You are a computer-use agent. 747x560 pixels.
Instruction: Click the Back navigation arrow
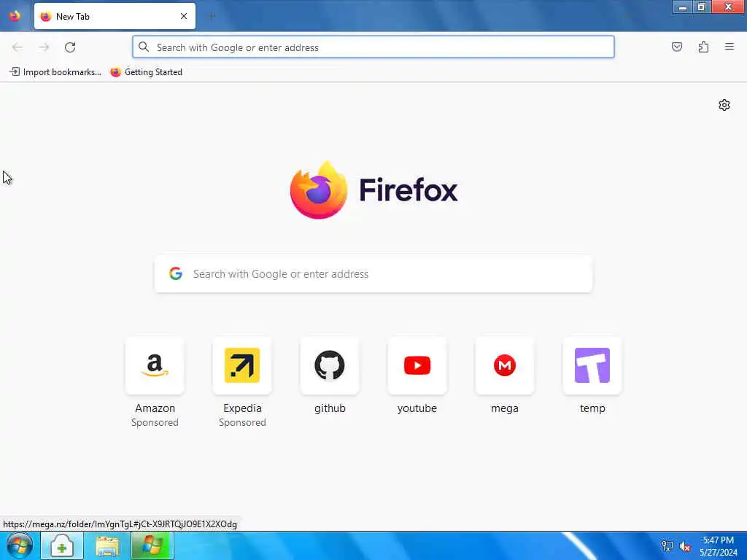pos(18,47)
